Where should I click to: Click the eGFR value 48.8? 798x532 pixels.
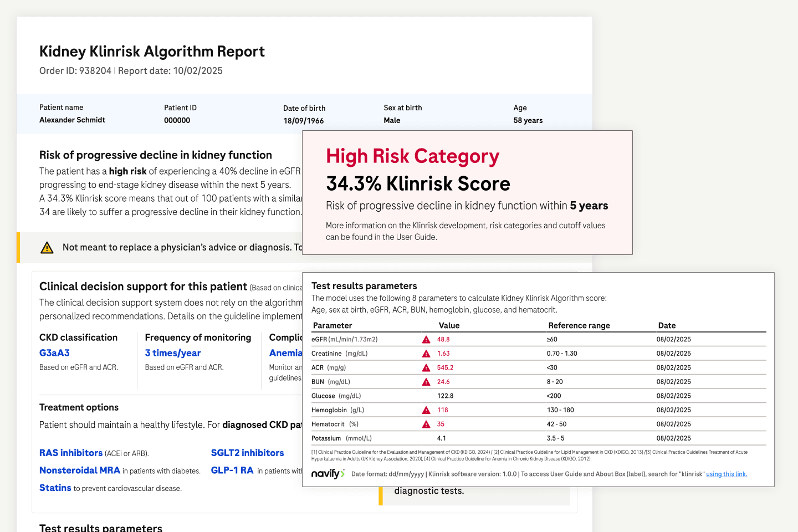tap(443, 339)
